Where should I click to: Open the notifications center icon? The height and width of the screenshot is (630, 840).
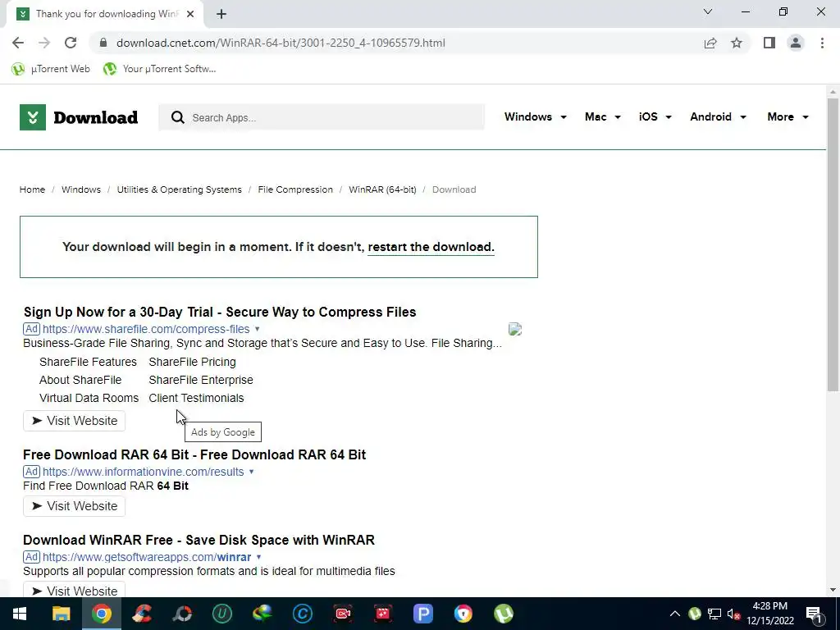(x=814, y=614)
